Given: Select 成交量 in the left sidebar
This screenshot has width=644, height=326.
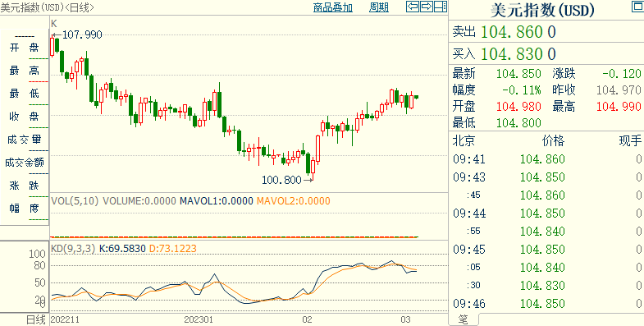Looking at the screenshot, I should 25,140.
